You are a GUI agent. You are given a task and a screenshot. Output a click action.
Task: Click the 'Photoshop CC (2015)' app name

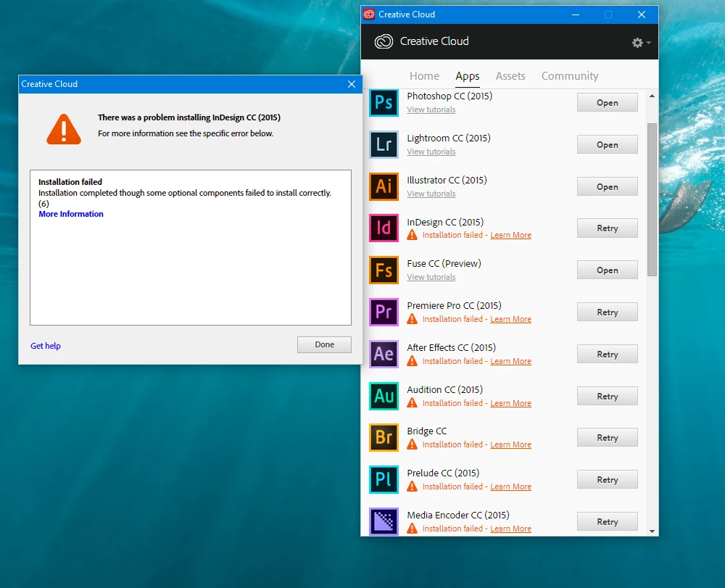(x=449, y=96)
